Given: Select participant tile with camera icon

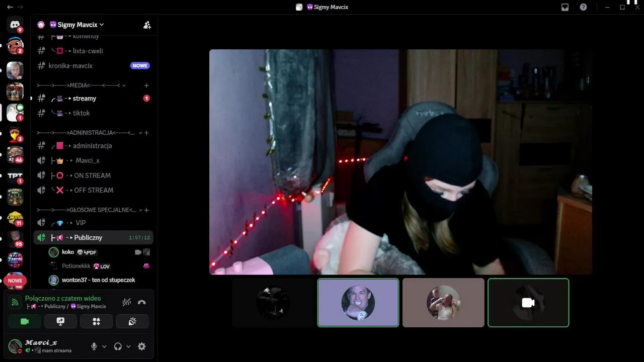Looking at the screenshot, I should [x=528, y=303].
